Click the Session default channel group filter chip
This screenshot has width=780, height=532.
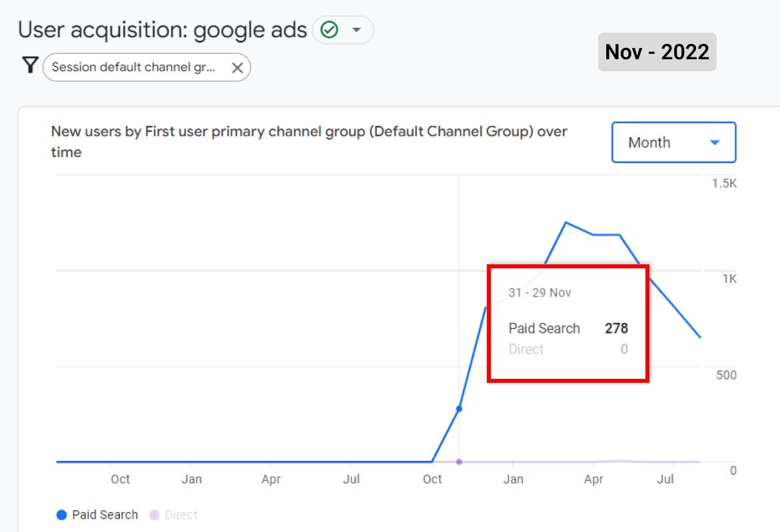pyautogui.click(x=147, y=68)
